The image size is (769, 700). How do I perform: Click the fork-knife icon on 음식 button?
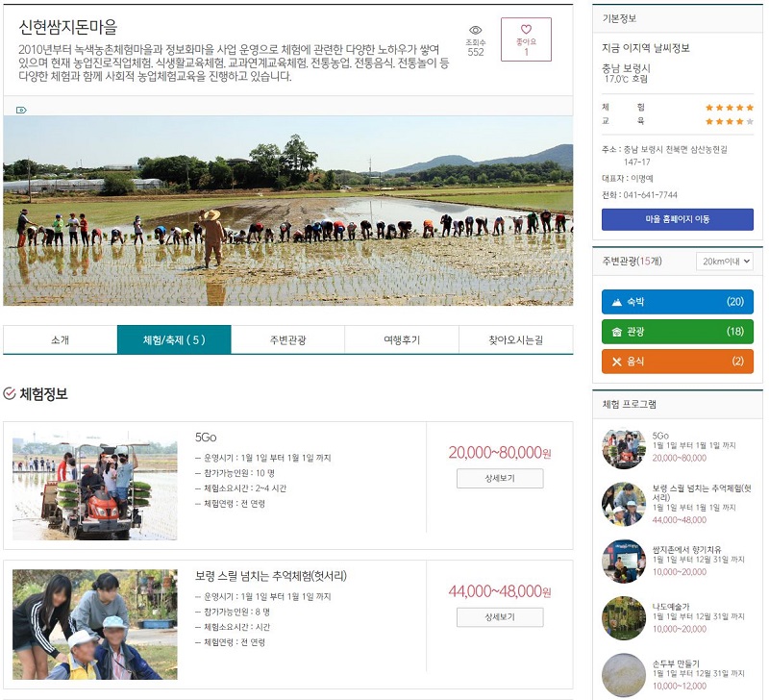click(x=616, y=362)
